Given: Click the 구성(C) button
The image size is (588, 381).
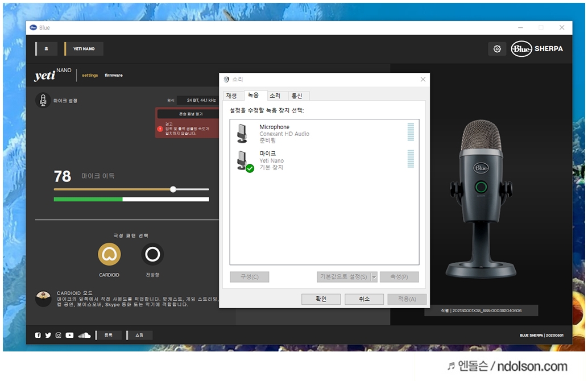Looking at the screenshot, I should (x=250, y=277).
